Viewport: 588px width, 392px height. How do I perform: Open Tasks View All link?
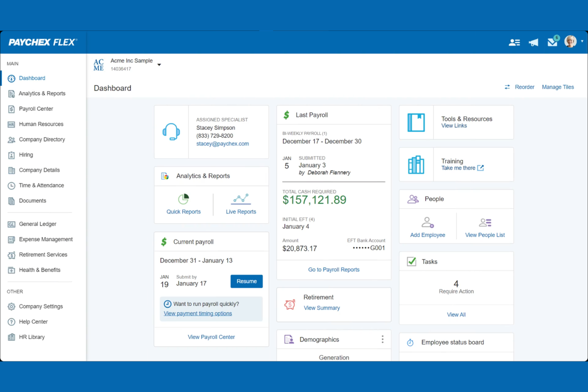pyautogui.click(x=456, y=315)
